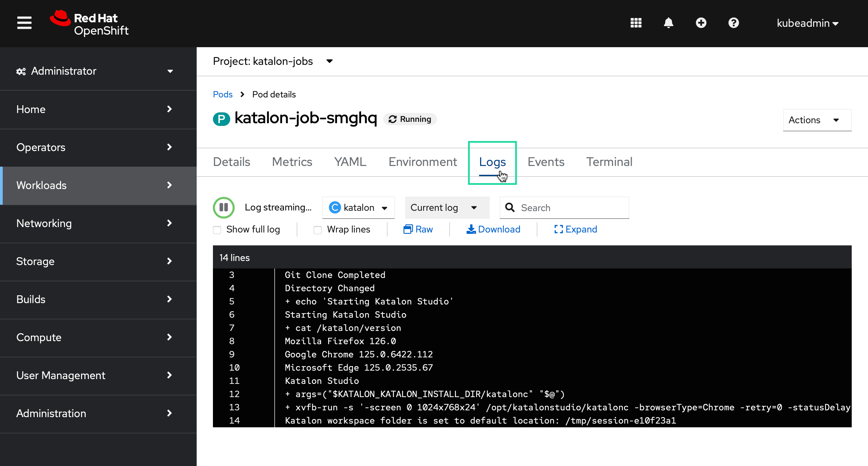Screen dimensions: 868x466
Task: Open the Raw log in new window
Action: [x=418, y=229]
